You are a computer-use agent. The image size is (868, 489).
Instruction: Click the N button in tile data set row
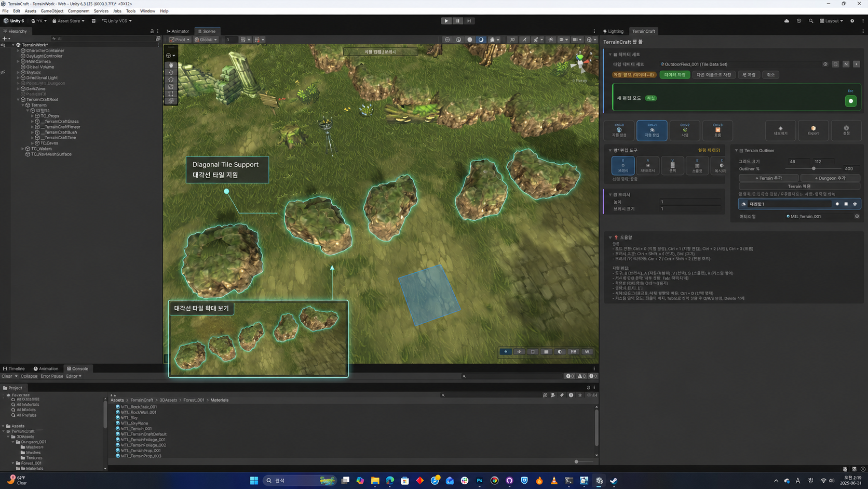pyautogui.click(x=846, y=64)
